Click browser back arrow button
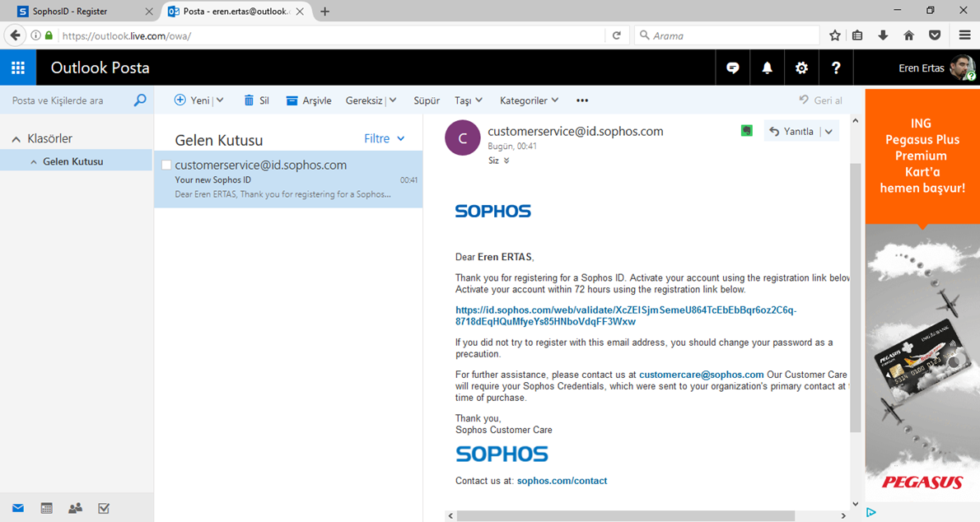The height and width of the screenshot is (522, 980). coord(15,35)
